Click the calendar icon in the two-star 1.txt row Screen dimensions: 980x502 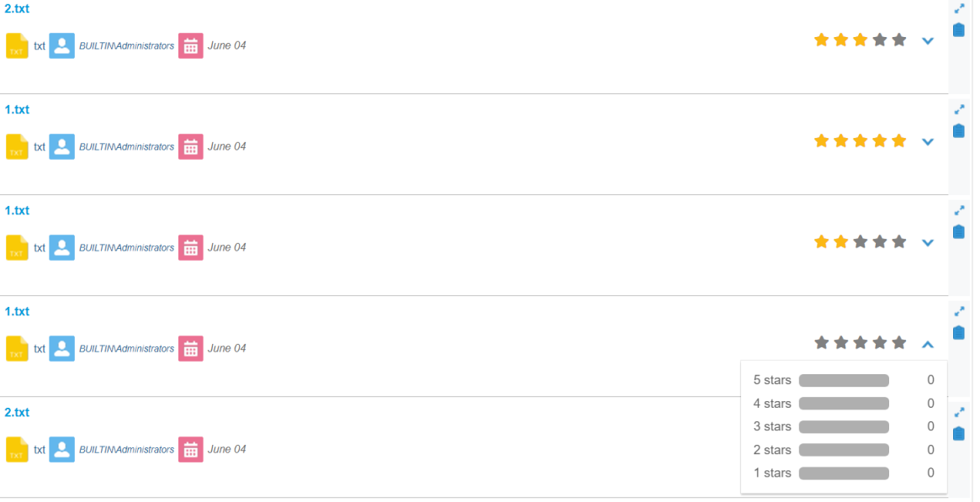point(191,247)
